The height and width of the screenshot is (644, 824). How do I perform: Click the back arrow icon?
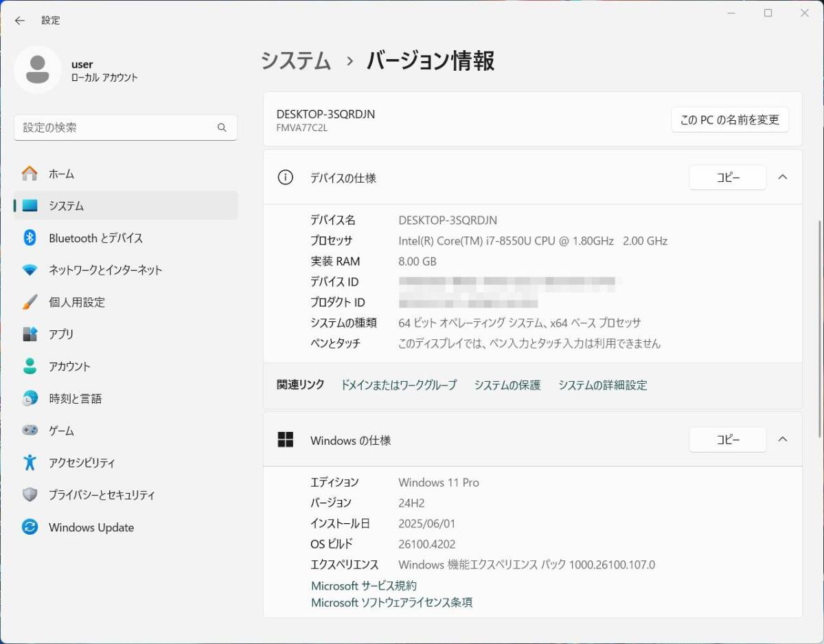pos(20,21)
